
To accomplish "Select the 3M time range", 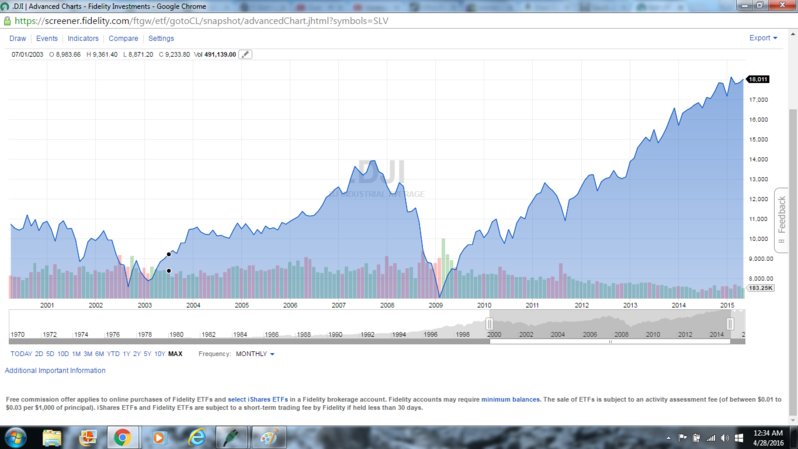I will tap(88, 354).
